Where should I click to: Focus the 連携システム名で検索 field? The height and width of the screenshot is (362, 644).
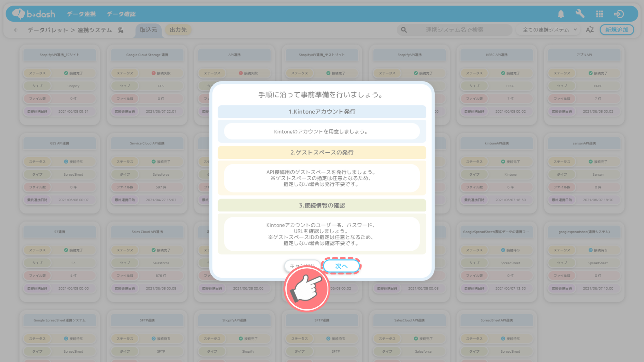(x=454, y=30)
